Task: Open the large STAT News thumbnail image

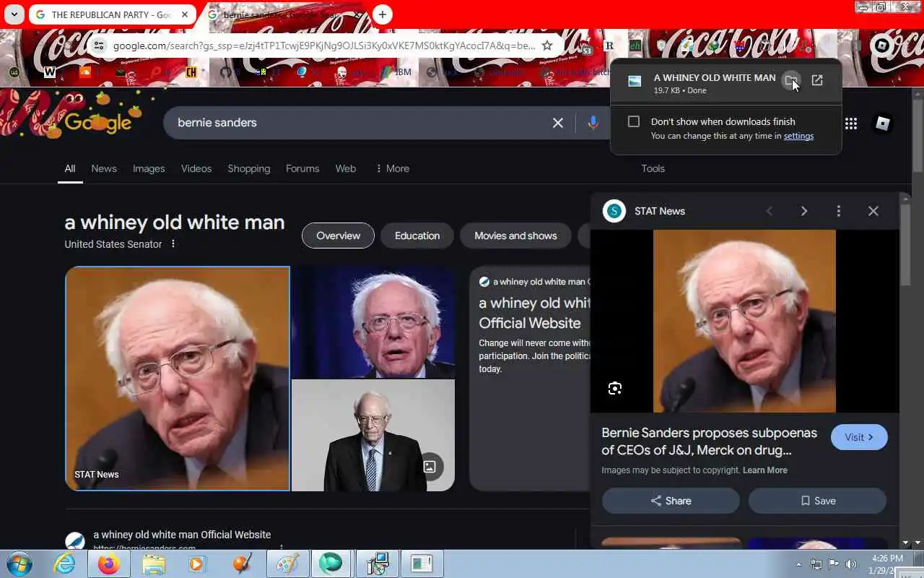Action: pos(178,379)
